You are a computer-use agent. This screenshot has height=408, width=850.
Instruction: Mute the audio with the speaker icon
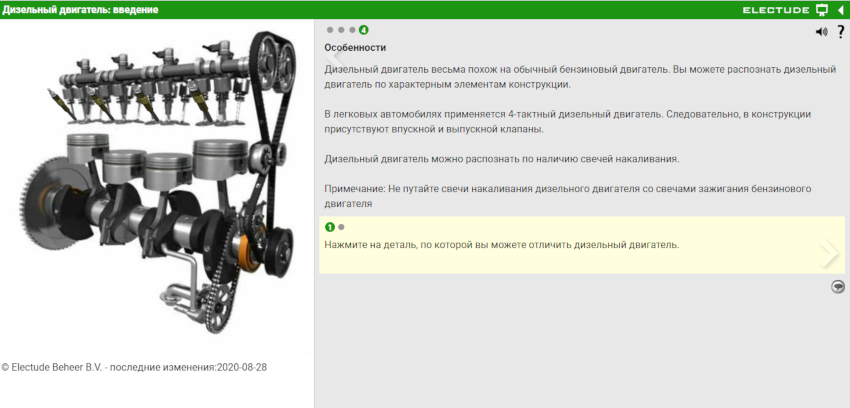pos(821,32)
